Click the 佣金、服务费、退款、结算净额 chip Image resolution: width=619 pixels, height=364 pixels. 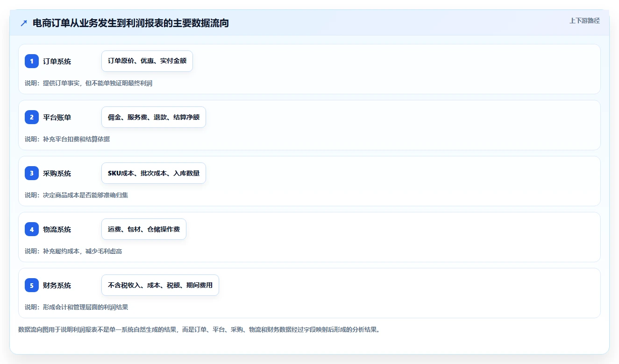154,117
